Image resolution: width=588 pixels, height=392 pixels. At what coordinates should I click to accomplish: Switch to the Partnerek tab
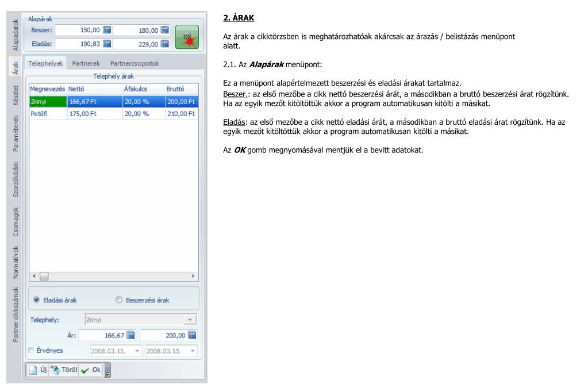(x=86, y=63)
